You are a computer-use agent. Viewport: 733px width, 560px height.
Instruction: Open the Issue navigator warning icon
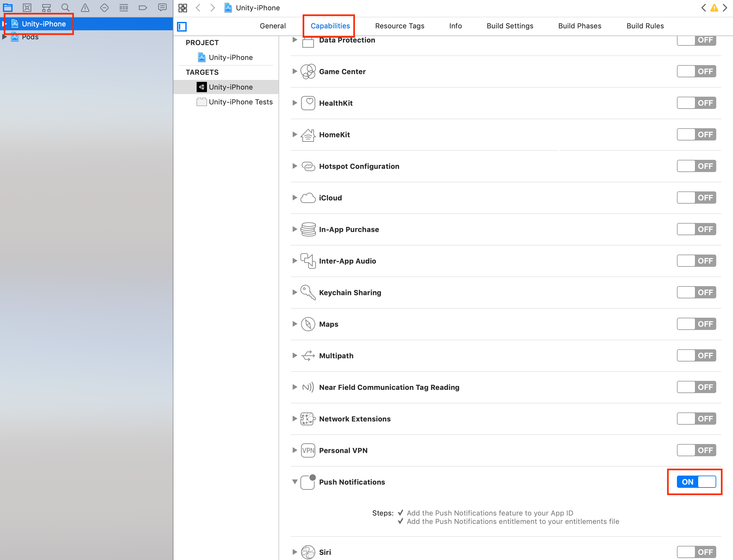pyautogui.click(x=85, y=7)
